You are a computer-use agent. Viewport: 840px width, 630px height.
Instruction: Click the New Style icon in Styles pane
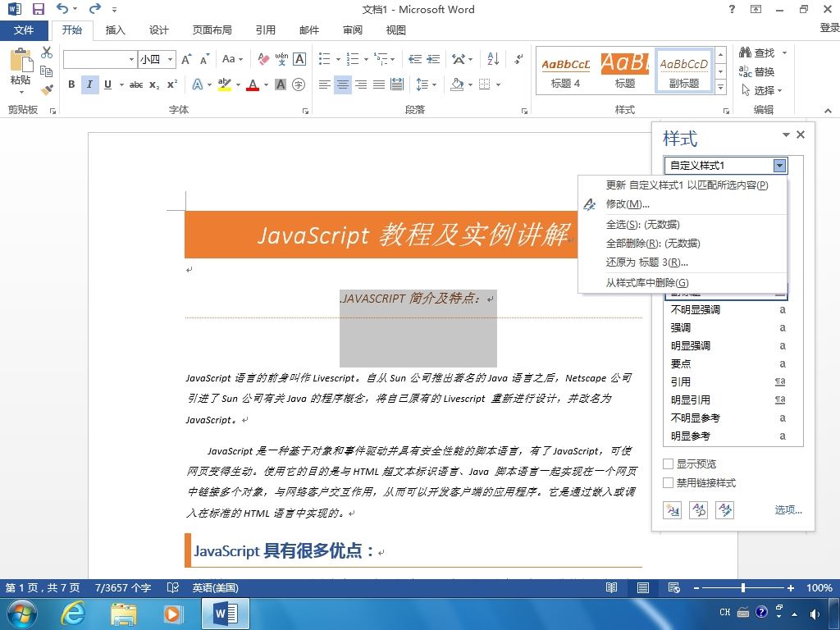pyautogui.click(x=673, y=510)
